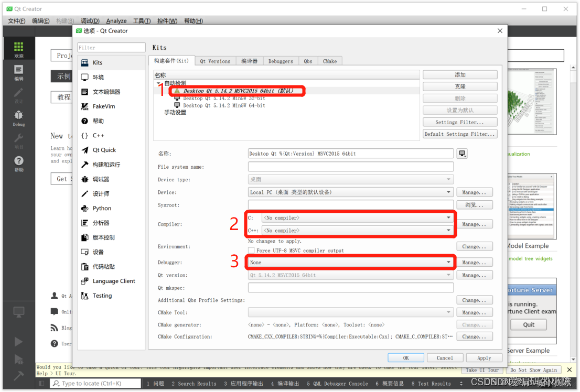
Task: Open Qt Quick settings category
Action: pos(111,150)
